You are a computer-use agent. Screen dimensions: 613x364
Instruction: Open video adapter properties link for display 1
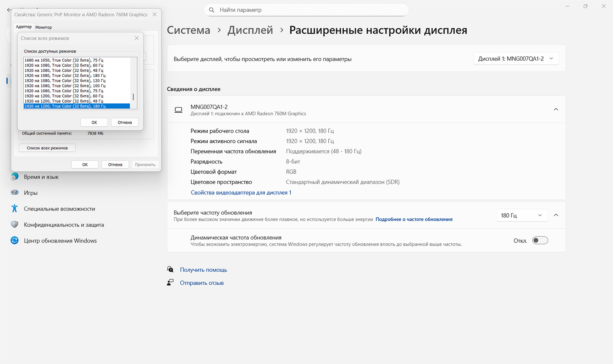pyautogui.click(x=241, y=192)
